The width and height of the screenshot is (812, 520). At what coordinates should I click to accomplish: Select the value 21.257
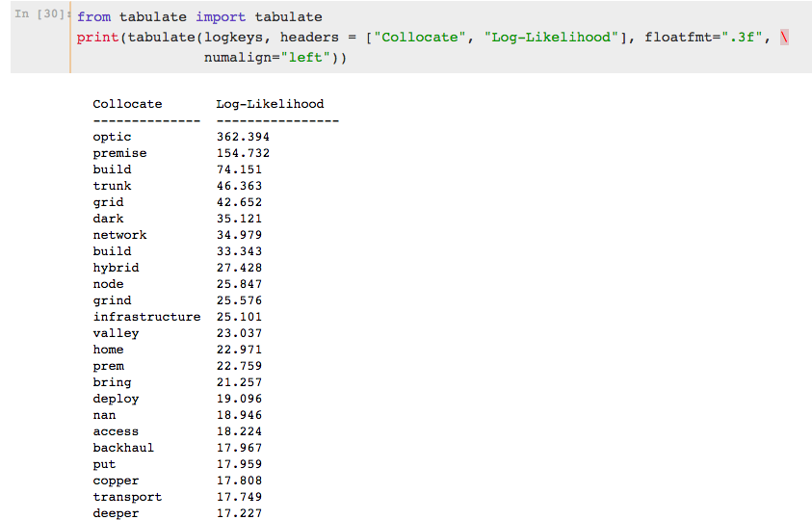tap(239, 382)
